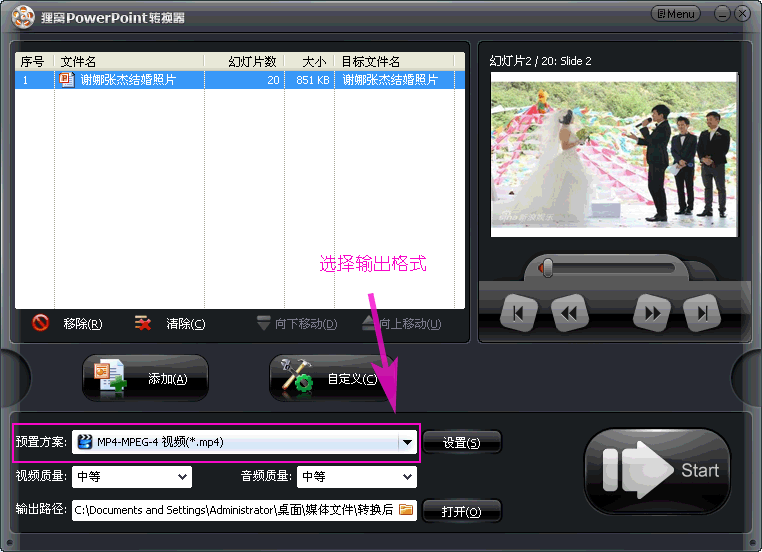Click the 打开(O) open folder button
This screenshot has height=552, width=762.
462,511
